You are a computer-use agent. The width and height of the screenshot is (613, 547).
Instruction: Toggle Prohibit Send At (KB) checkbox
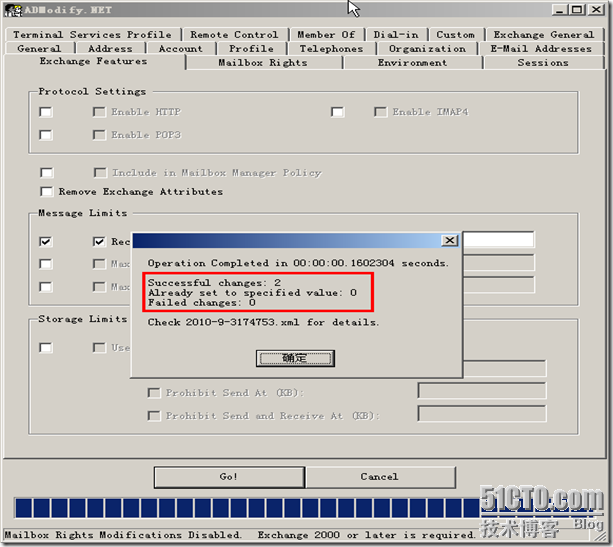154,393
